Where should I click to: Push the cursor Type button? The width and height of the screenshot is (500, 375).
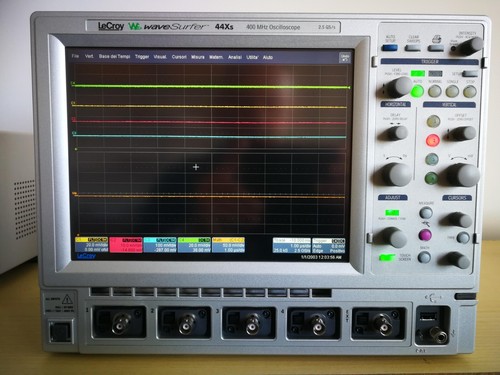(x=463, y=238)
